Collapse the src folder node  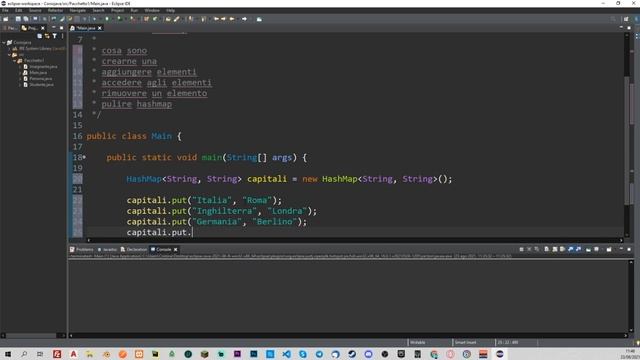[x=9, y=54]
